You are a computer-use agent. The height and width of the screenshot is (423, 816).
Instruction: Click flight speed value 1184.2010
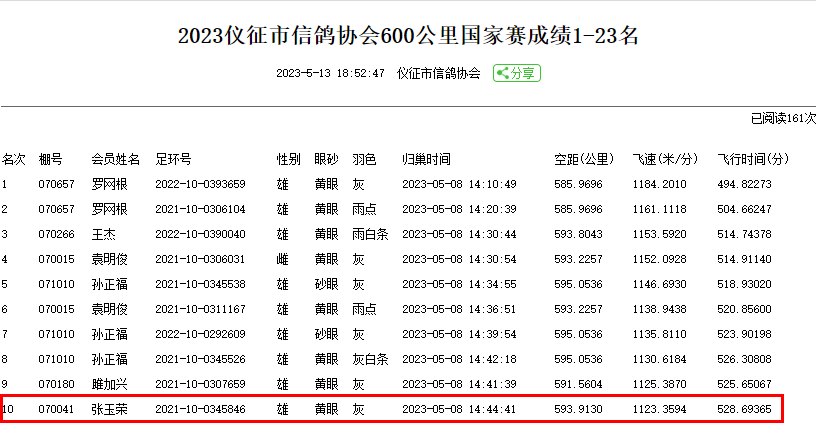[660, 184]
